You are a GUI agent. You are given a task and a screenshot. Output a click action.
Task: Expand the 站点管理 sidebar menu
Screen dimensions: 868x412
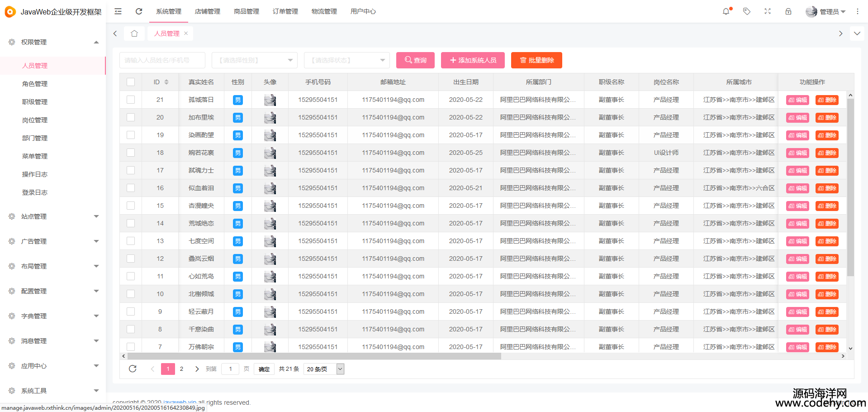tap(53, 216)
